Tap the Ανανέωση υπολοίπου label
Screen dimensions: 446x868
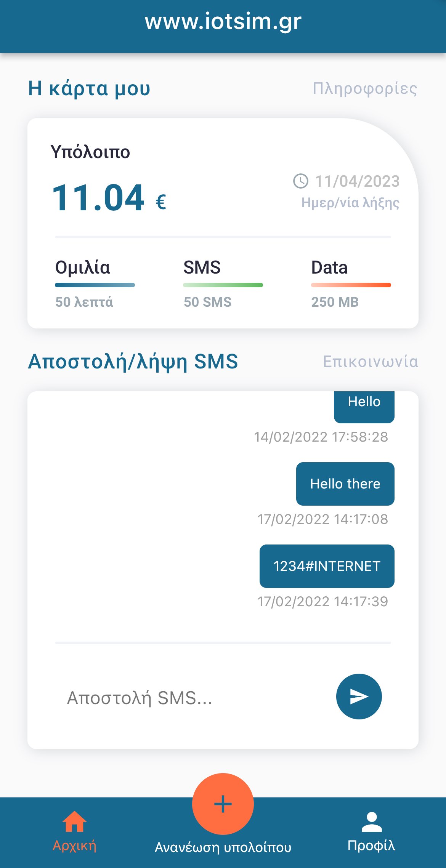click(223, 847)
